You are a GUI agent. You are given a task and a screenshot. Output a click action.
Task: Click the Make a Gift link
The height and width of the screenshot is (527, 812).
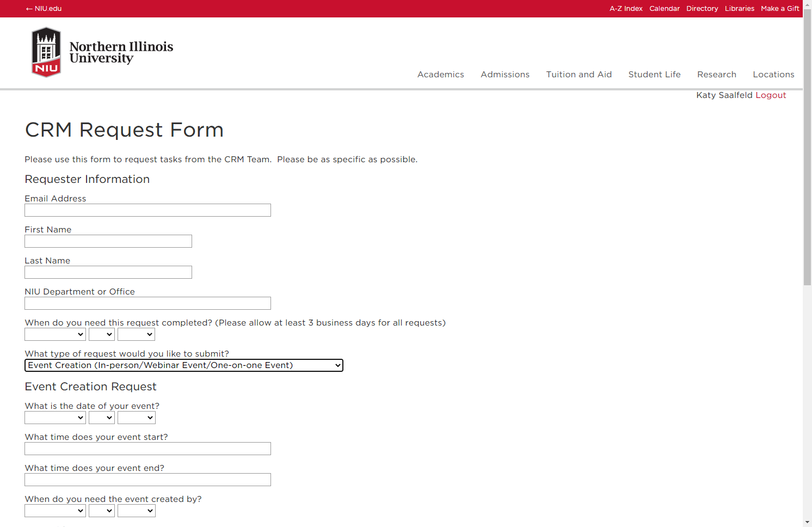(x=780, y=9)
